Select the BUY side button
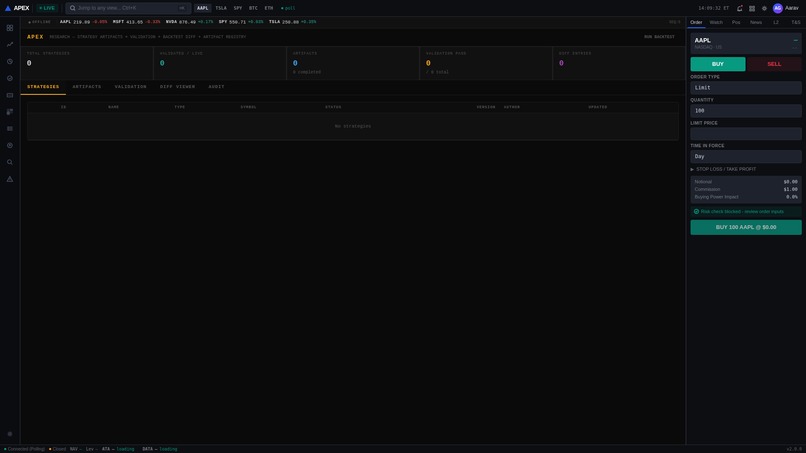 718,64
